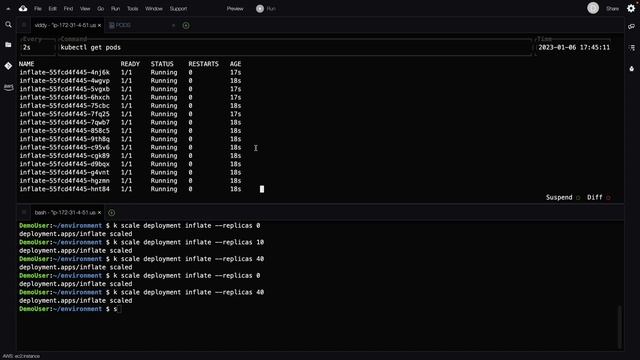Click the first '--replicas 0' command line
The width and height of the screenshot is (640, 360).
(x=140, y=226)
